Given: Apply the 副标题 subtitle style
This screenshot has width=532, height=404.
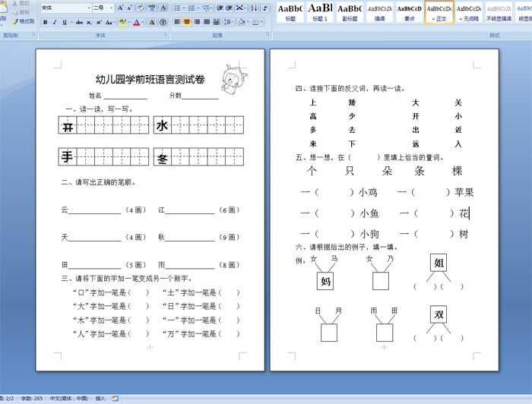Looking at the screenshot, I should coord(350,13).
